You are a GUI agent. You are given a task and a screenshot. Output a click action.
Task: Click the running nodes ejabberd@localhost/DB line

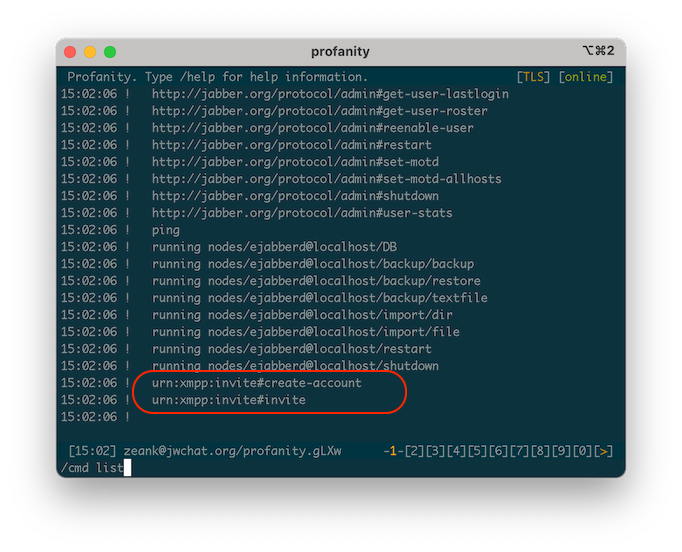point(274,247)
